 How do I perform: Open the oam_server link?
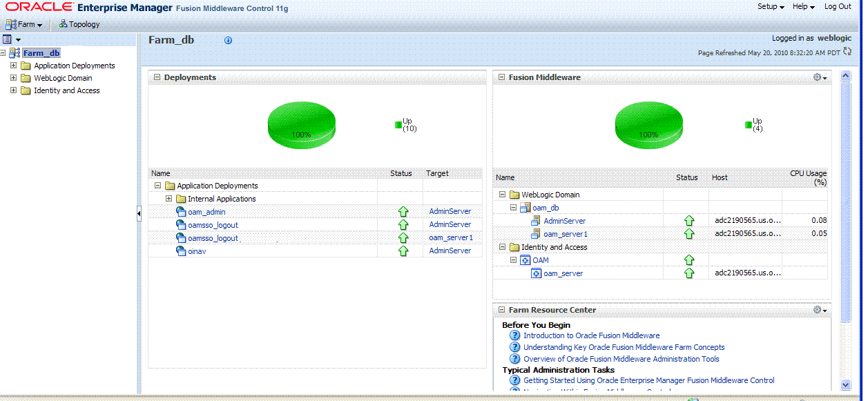tap(563, 273)
